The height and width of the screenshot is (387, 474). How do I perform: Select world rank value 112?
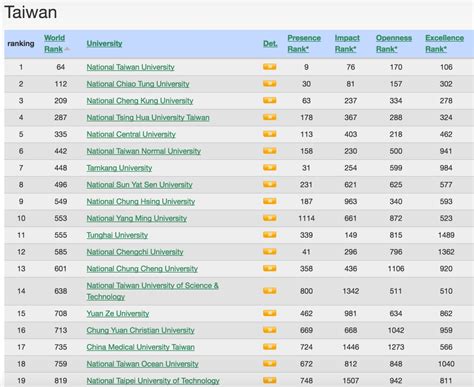click(x=60, y=84)
